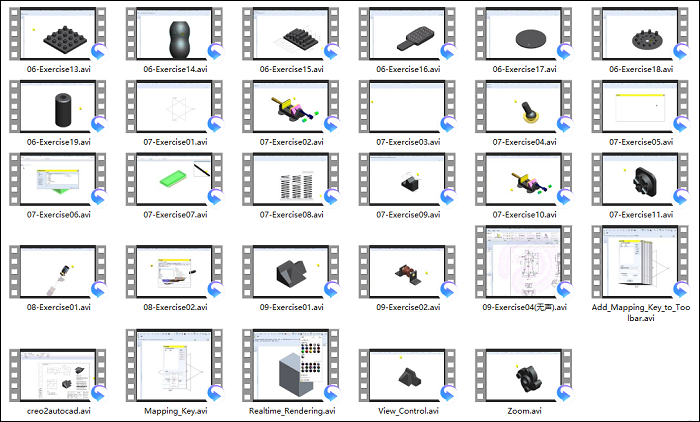
Task: Click the file name Add_Mapping_Key_to_Toolbar.avi
Action: 641,313
